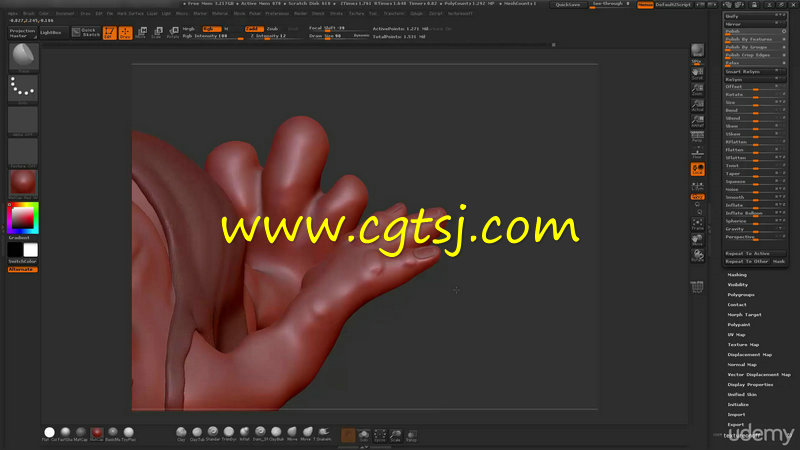Expand the Masking subpalette
The width and height of the screenshot is (800, 450).
(737, 275)
